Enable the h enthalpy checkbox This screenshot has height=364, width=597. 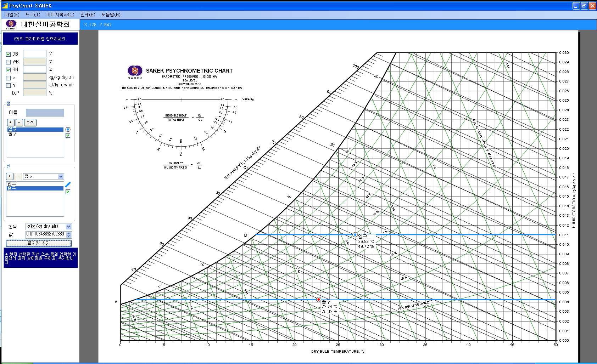(8, 85)
